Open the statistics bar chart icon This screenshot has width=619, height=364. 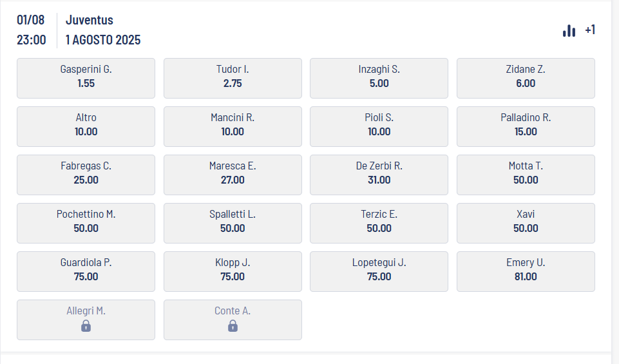point(569,31)
